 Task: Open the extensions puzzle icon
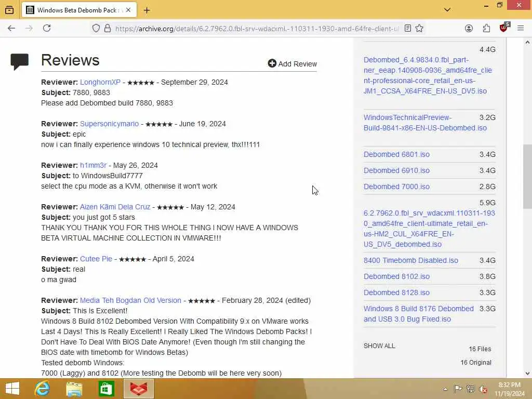486,29
